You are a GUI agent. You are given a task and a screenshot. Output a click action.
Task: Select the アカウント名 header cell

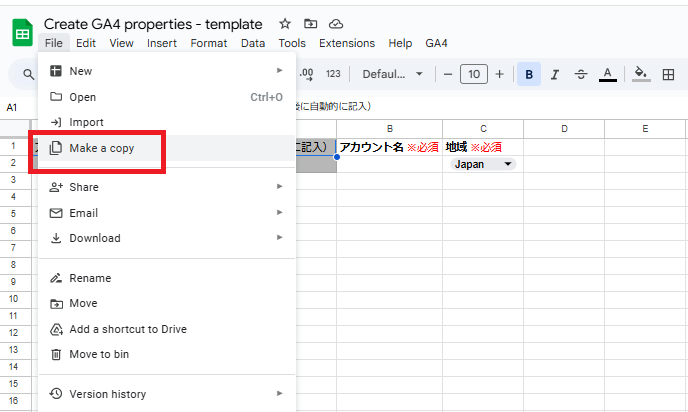390,147
